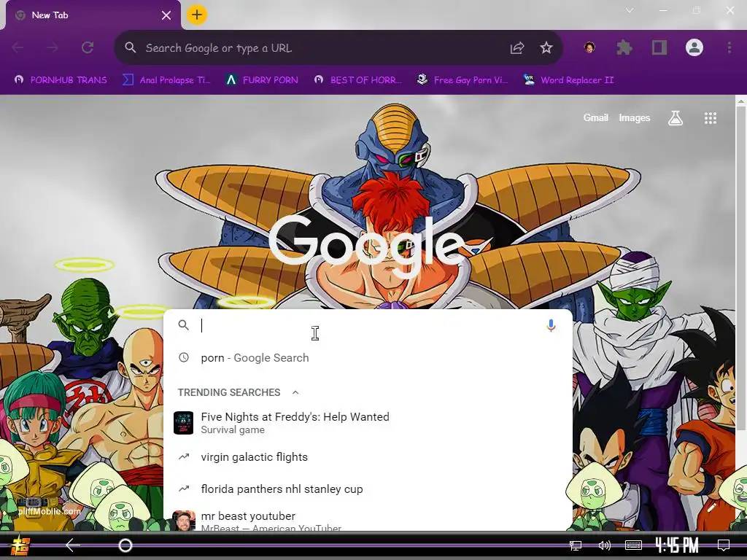This screenshot has height=560, width=747.
Task: Open a new tab with the yellow plus button
Action: (x=197, y=15)
